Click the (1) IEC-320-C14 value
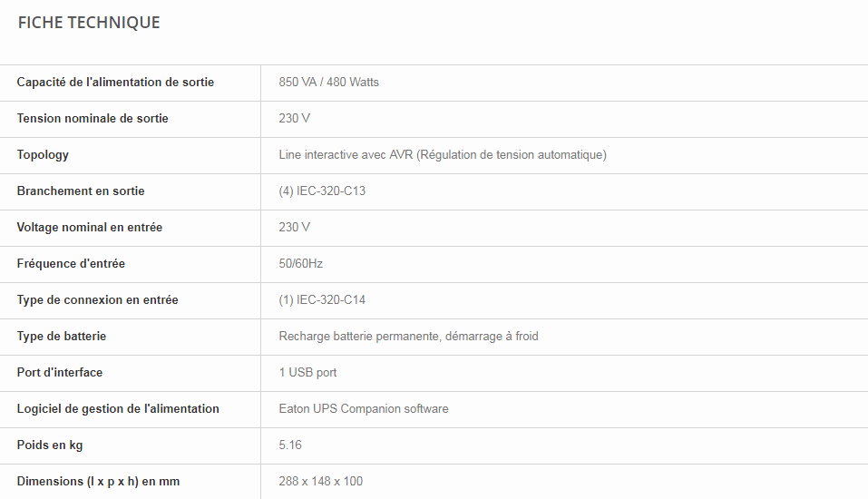The height and width of the screenshot is (499, 868). point(322,300)
